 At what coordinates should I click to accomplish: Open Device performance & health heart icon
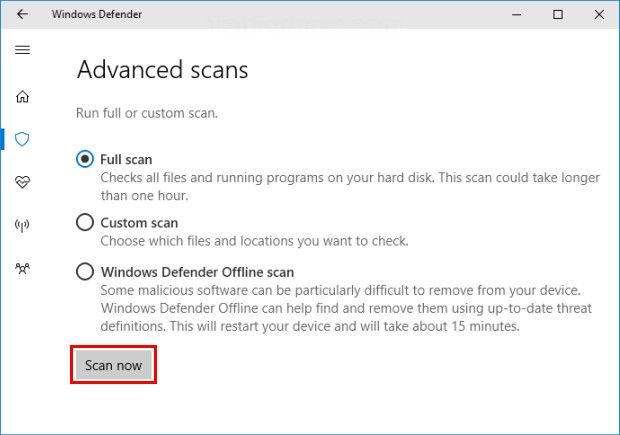point(23,182)
